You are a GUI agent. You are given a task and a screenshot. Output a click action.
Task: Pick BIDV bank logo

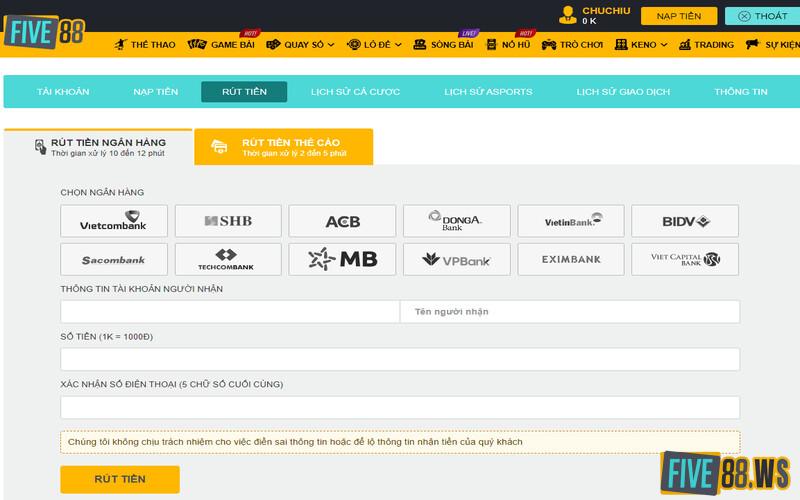tap(685, 221)
